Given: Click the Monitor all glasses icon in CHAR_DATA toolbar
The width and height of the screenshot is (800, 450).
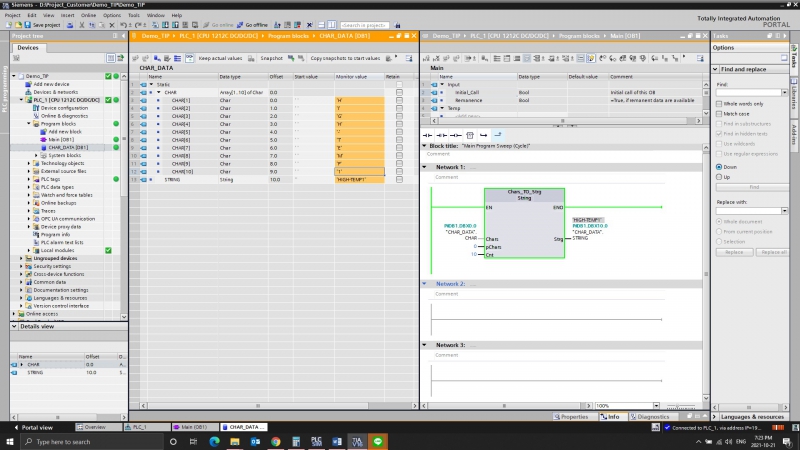Looking at the screenshot, I should point(189,58).
